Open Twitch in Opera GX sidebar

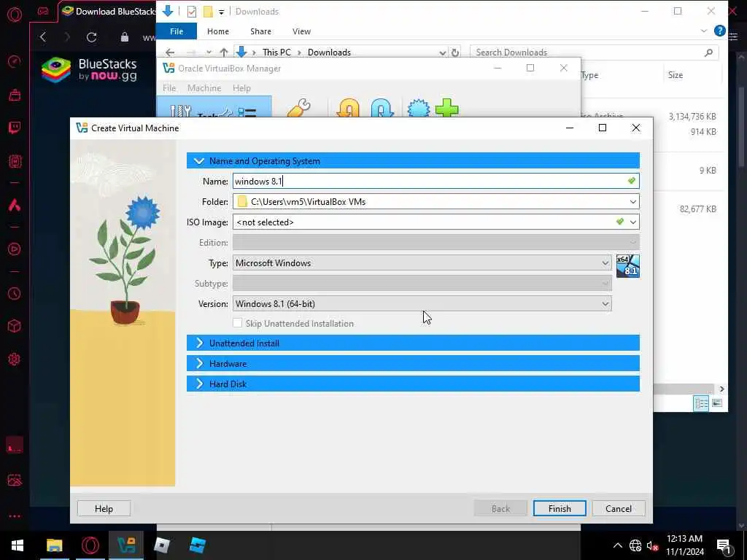click(15, 128)
